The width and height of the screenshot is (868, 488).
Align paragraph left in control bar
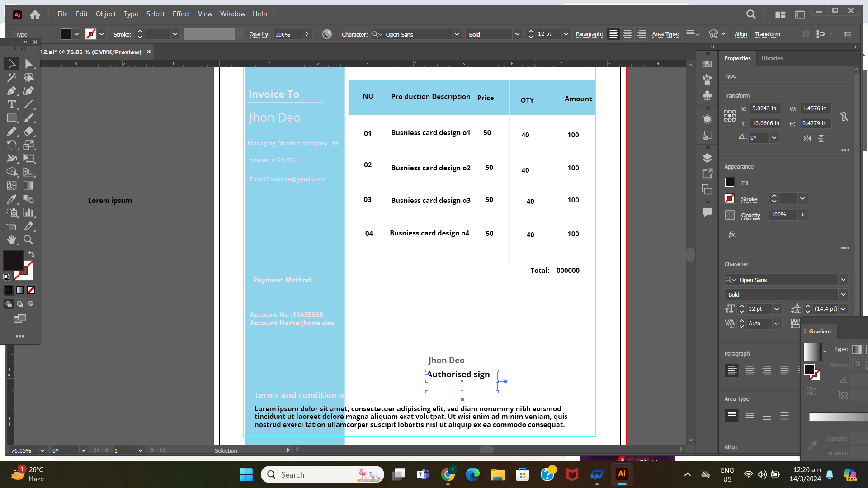tap(613, 34)
